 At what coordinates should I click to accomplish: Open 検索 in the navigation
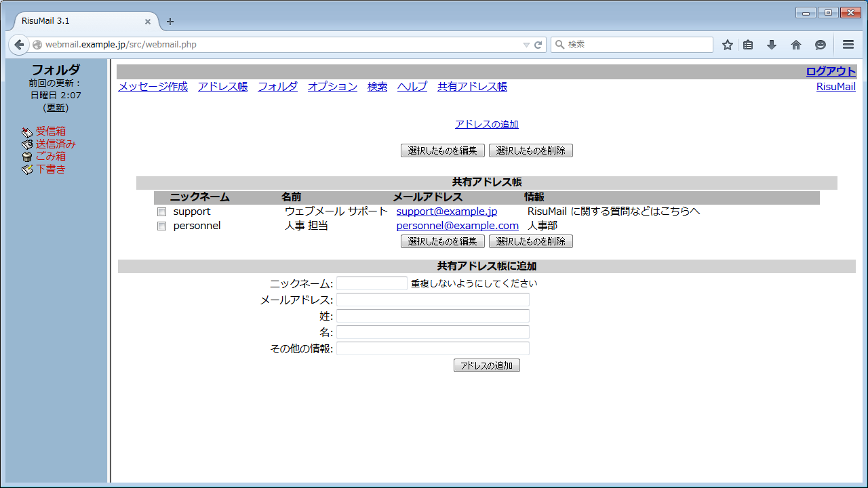[x=378, y=87]
